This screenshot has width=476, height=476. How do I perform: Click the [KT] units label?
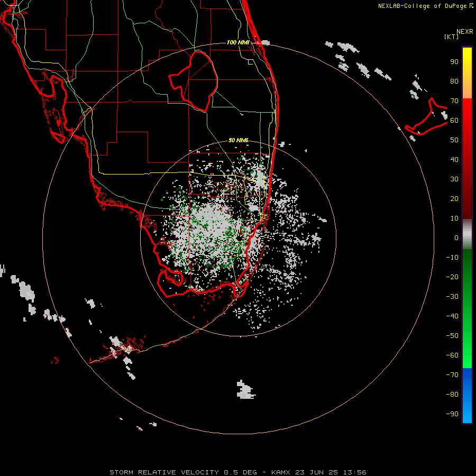point(451,36)
